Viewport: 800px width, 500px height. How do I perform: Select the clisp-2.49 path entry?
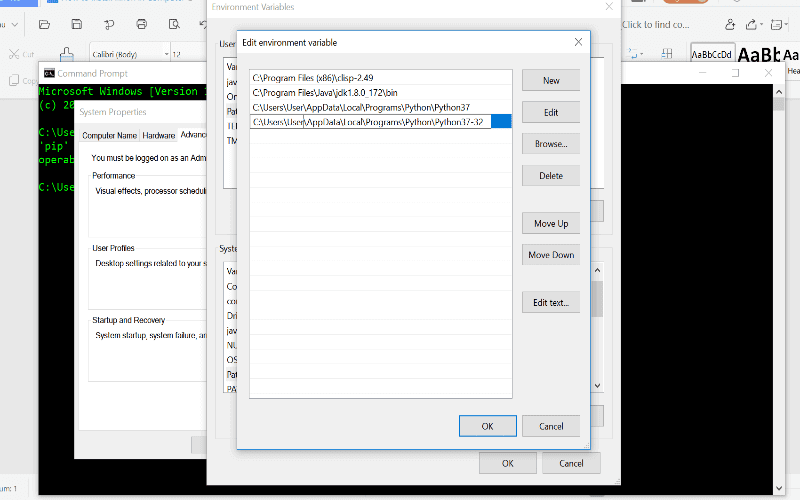pos(381,78)
